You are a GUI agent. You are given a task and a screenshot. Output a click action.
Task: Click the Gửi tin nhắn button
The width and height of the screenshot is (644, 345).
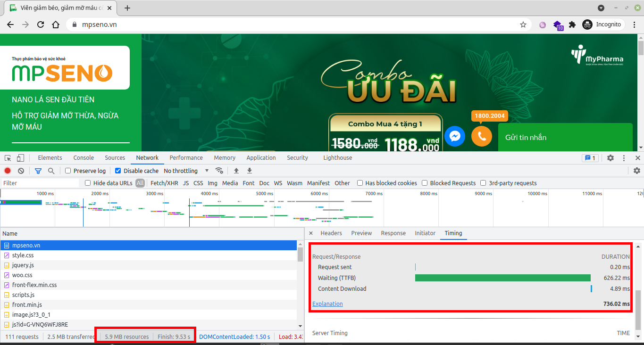click(x=565, y=137)
